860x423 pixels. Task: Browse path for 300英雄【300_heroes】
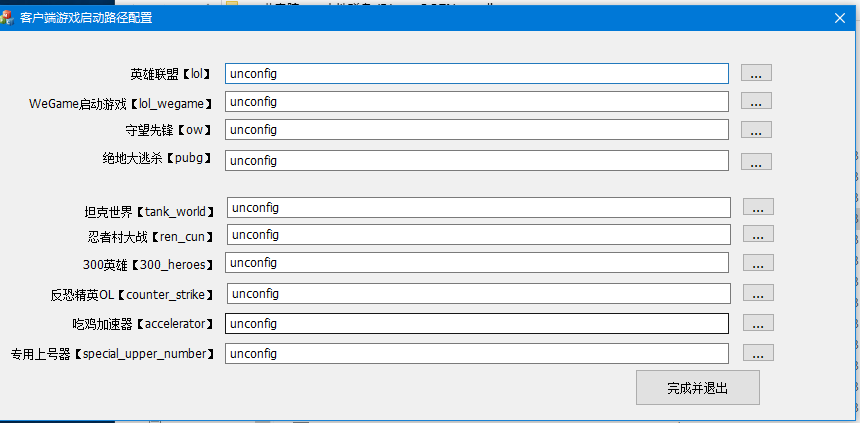coord(758,263)
